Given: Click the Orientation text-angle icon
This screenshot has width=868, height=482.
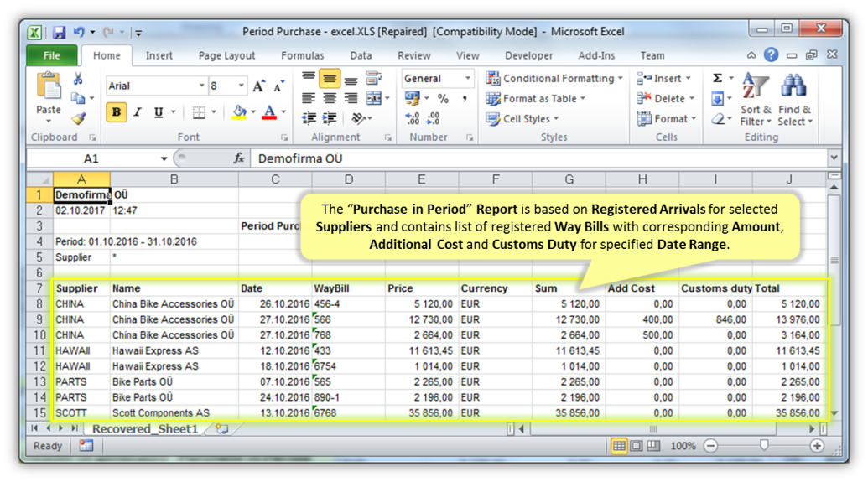Looking at the screenshot, I should tap(358, 118).
